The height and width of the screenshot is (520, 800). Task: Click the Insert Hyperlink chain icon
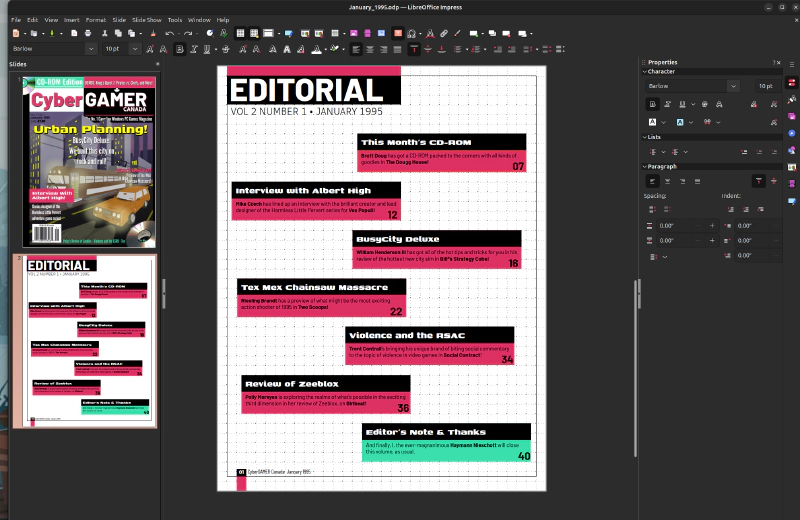444,33
